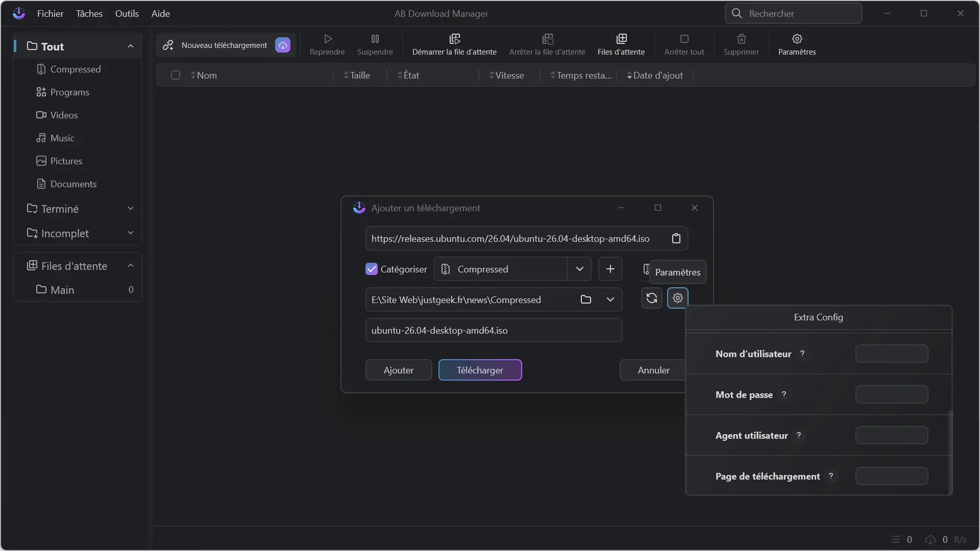Add a new category with plus button

click(x=610, y=269)
